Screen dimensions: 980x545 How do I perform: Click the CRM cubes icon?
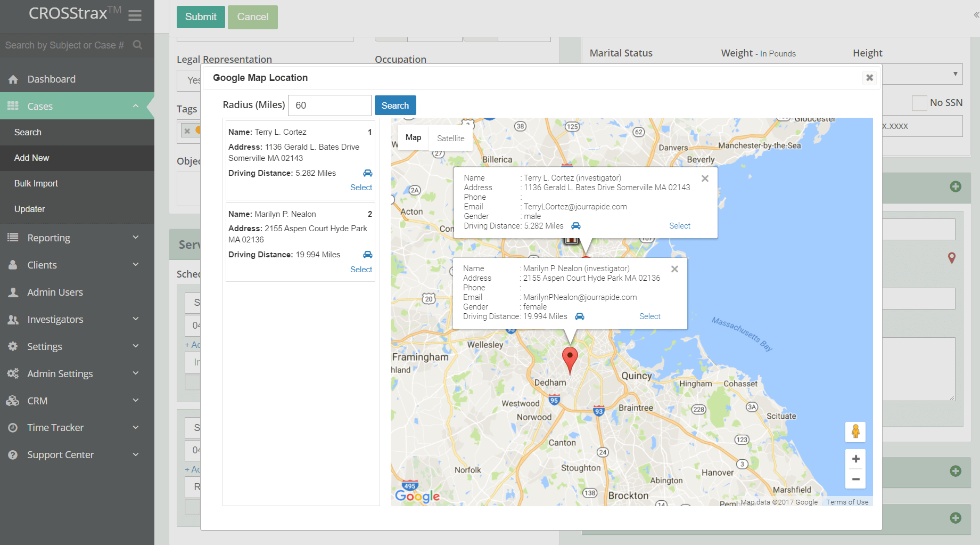13,401
